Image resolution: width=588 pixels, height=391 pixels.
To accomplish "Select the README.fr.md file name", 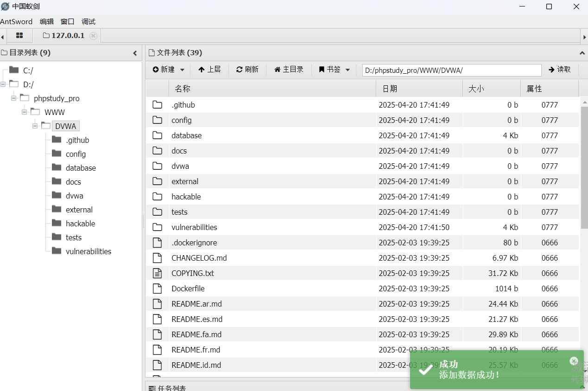I will 196,350.
